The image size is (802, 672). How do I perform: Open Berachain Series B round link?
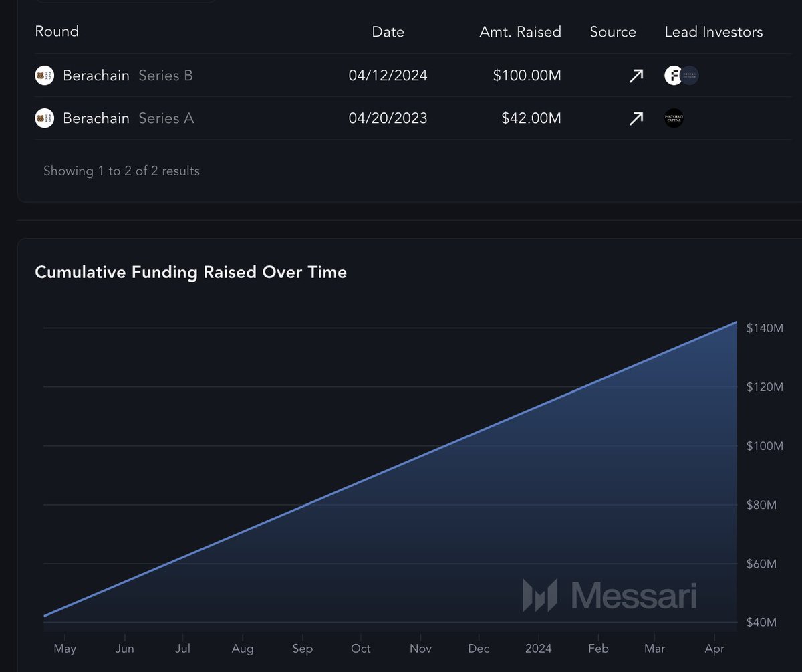(x=128, y=76)
